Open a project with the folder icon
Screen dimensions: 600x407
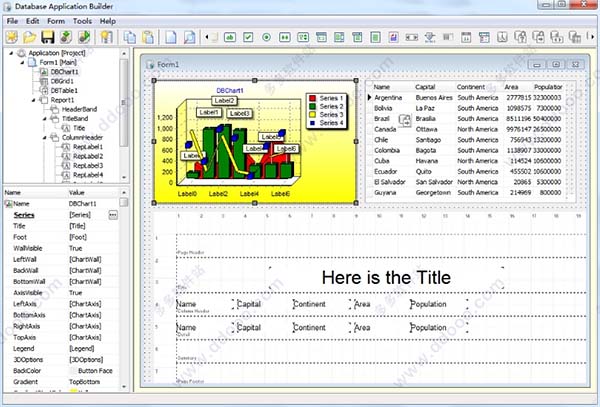coord(29,37)
